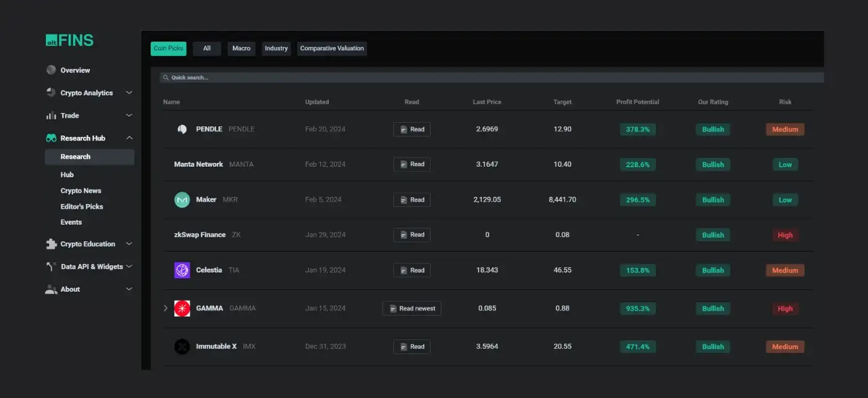
Task: Click the altFINS logo
Action: coord(69,41)
